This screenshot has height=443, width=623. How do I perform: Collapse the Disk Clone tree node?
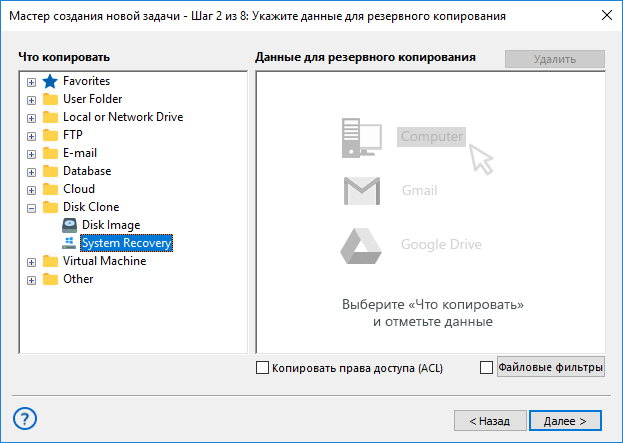pos(31,208)
